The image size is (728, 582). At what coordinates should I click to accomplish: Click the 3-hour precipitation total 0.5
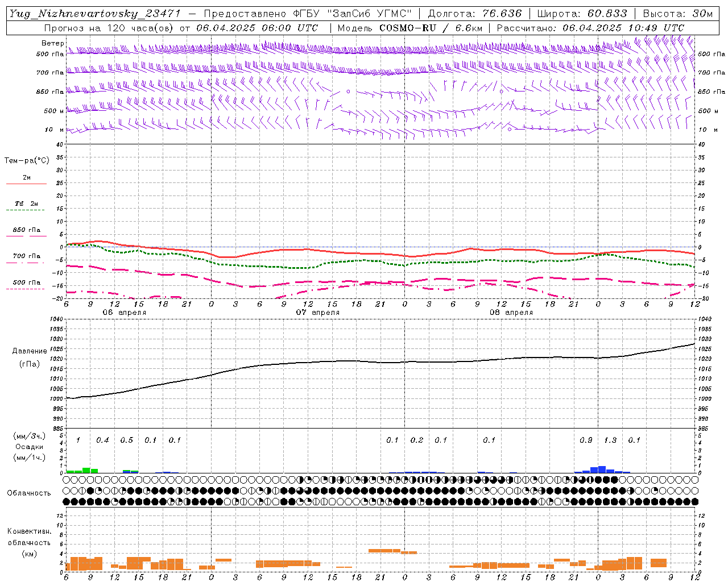(126, 440)
